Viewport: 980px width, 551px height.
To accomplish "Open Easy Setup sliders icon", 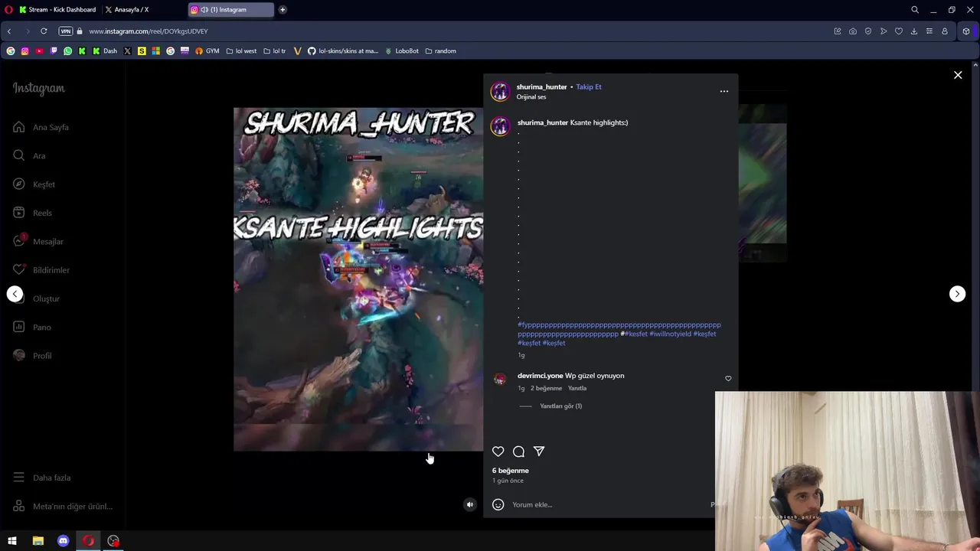I will click(x=929, y=31).
